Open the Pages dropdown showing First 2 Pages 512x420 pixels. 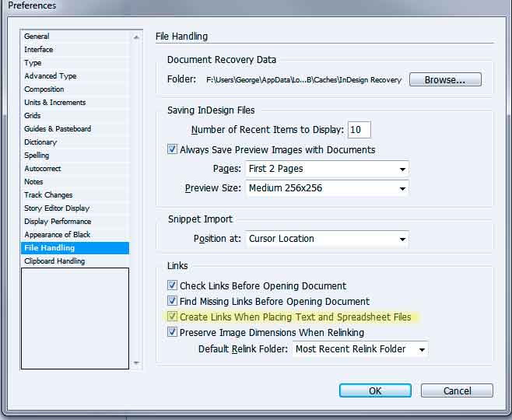[327, 169]
